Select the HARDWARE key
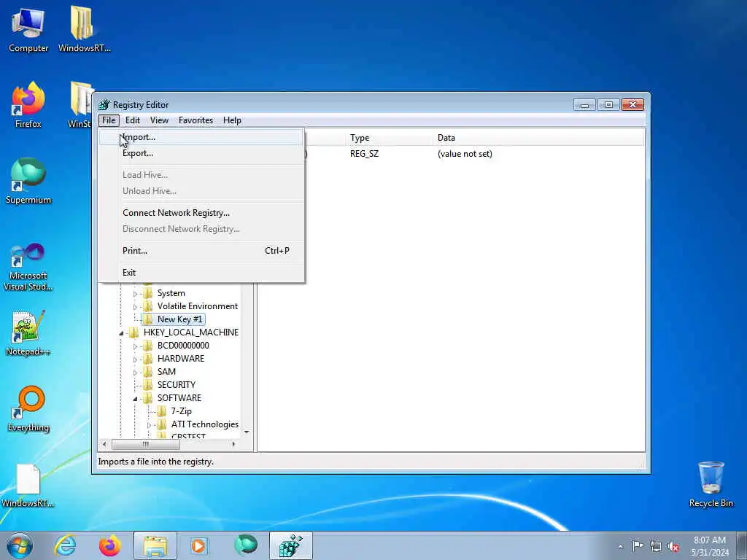 point(181,359)
